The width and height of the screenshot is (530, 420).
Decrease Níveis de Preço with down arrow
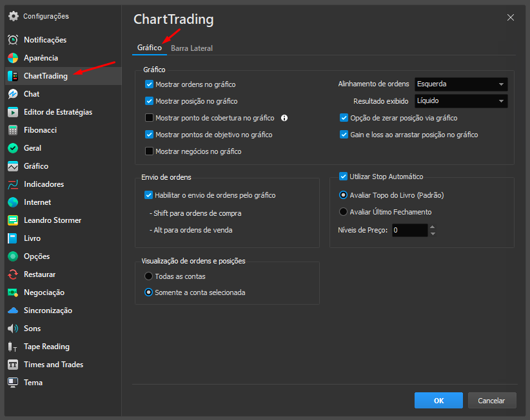click(x=433, y=233)
